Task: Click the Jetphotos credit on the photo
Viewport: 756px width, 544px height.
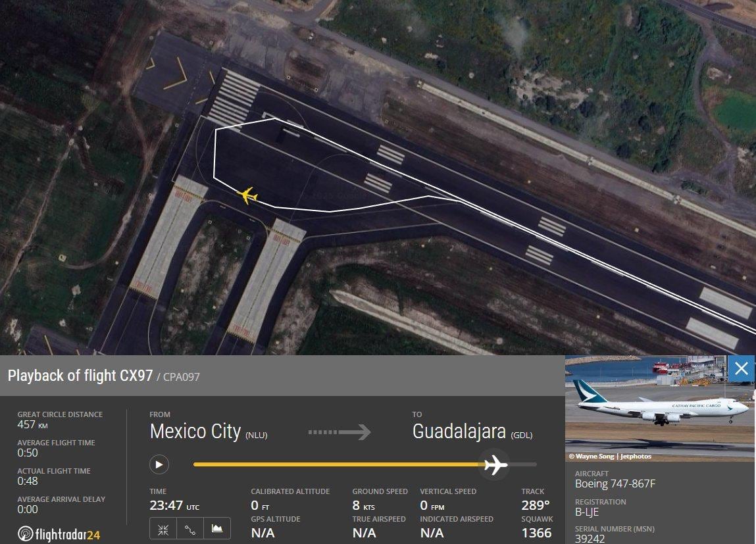Action: 636,456
